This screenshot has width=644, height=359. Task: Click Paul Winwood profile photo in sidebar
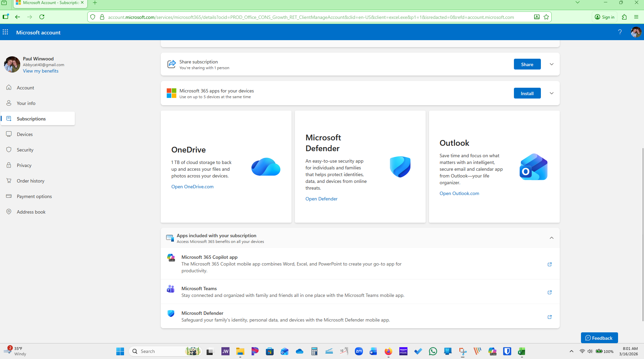[x=12, y=64]
